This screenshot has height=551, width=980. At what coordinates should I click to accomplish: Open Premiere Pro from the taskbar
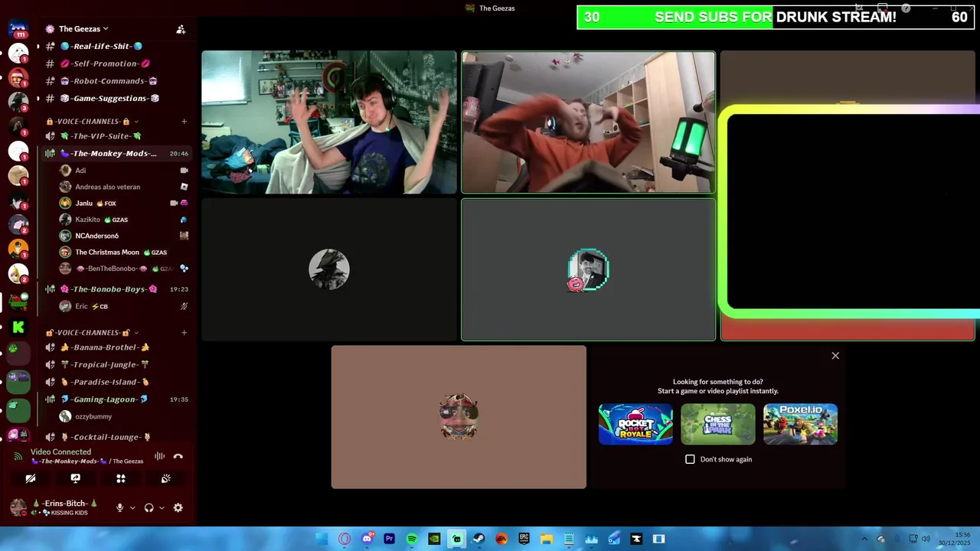pos(389,539)
